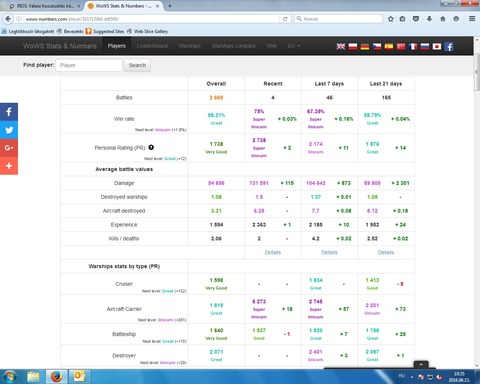Open Firefox downloads arrow icon

click(x=429, y=19)
